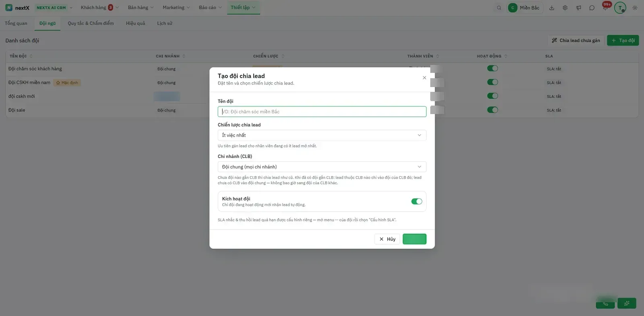Sort by the THÀNH VIÊN column arrows
The image size is (644, 316).
point(438,56)
